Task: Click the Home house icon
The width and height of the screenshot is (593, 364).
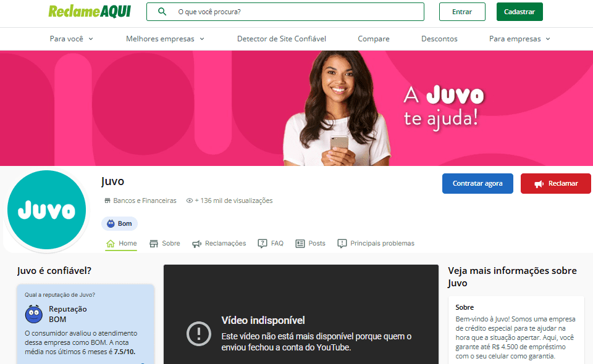Action: [x=111, y=244]
